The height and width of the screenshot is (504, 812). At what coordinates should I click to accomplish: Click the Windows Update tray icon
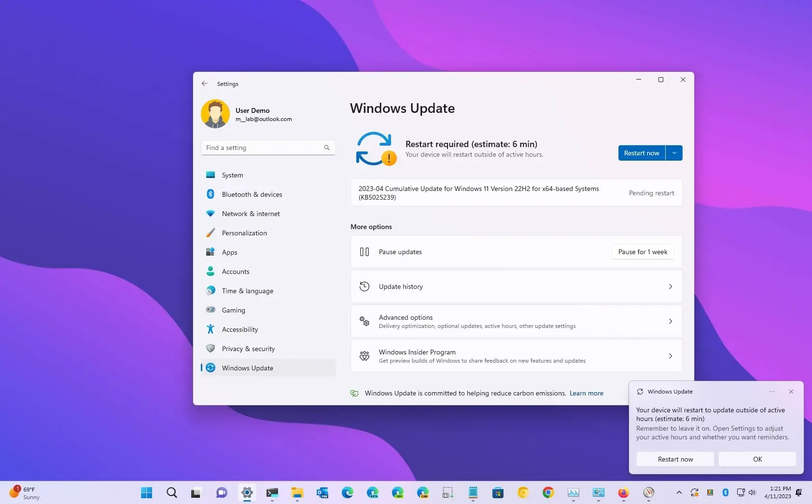694,492
